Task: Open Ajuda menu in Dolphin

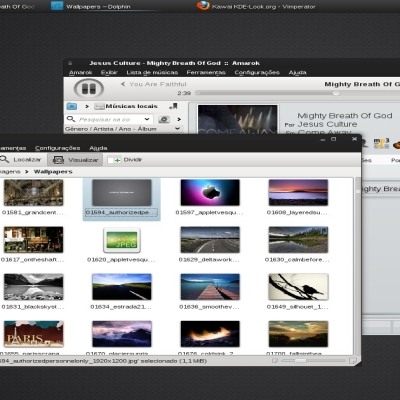Action: pos(98,148)
